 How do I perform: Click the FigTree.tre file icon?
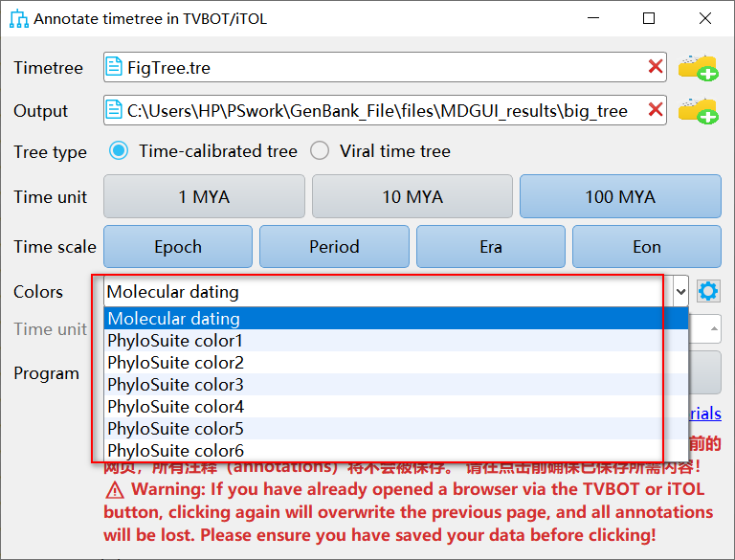point(114,67)
